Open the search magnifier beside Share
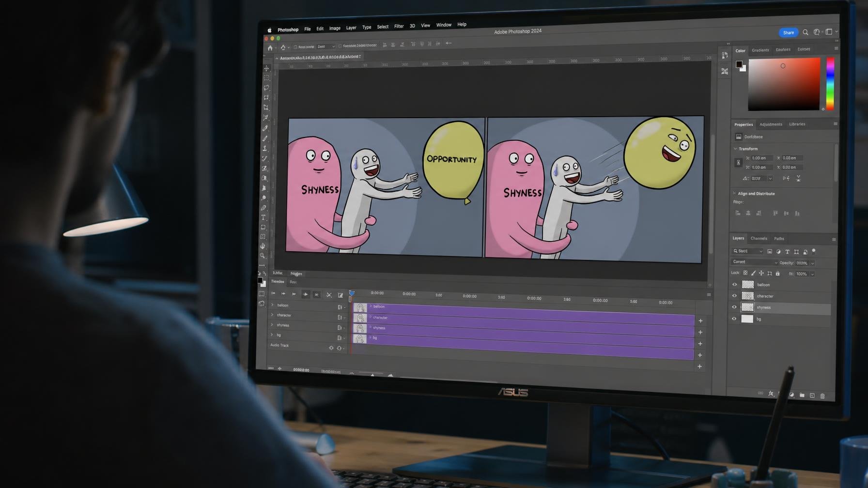This screenshot has height=488, width=868. [x=806, y=32]
